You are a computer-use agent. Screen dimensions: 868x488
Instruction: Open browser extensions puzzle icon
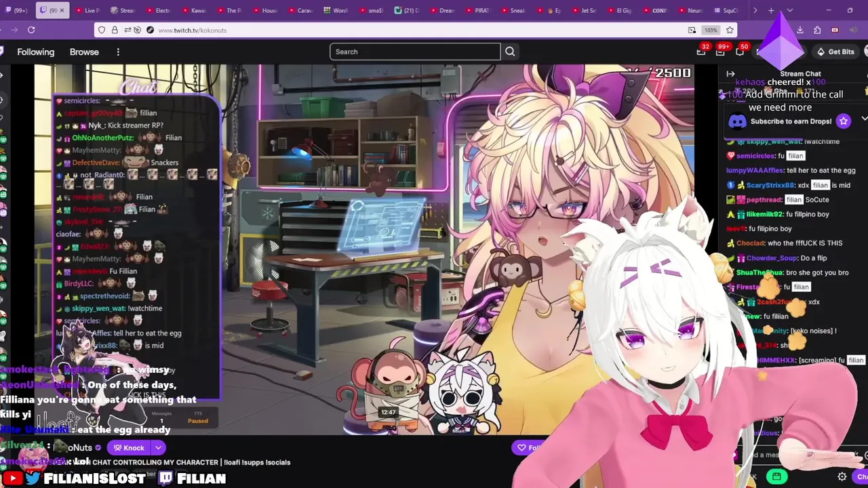[x=817, y=30]
